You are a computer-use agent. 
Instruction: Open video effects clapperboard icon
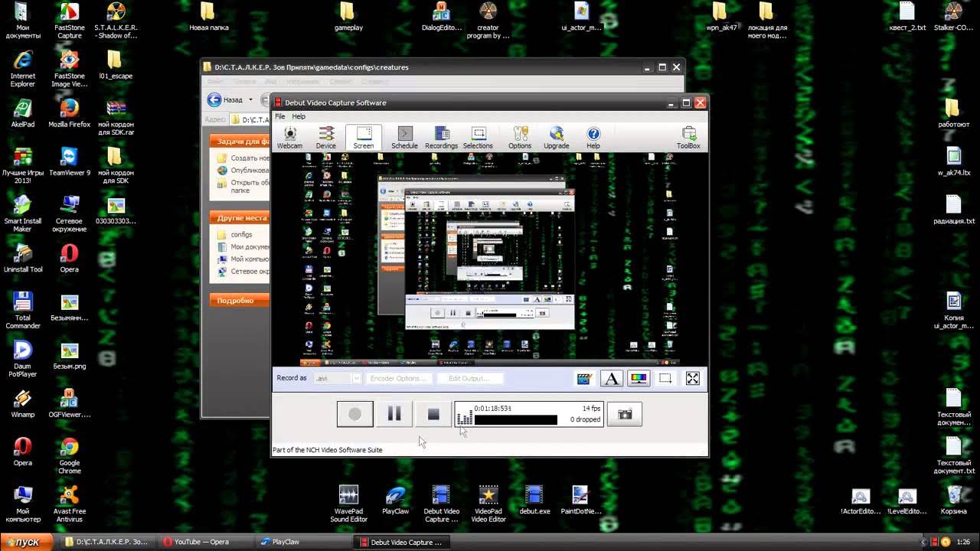(x=584, y=378)
